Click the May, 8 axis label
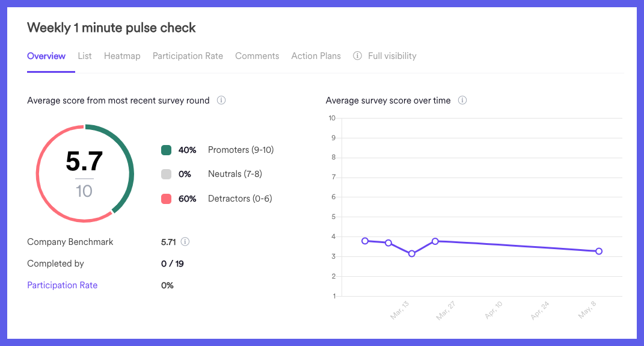 [x=587, y=310]
